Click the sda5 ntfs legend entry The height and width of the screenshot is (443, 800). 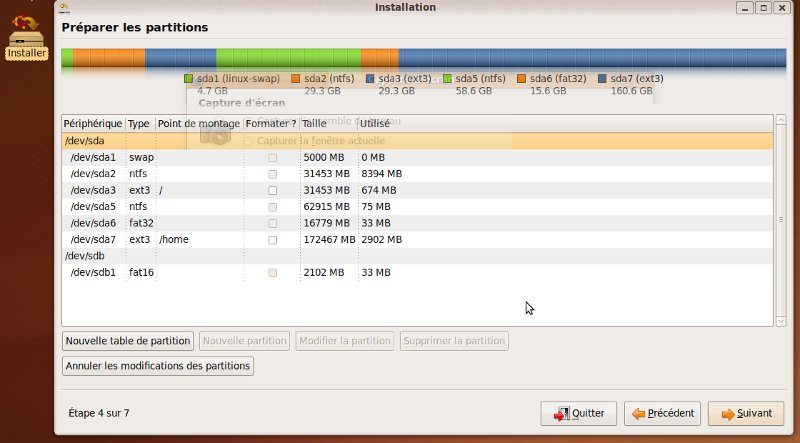coord(474,84)
